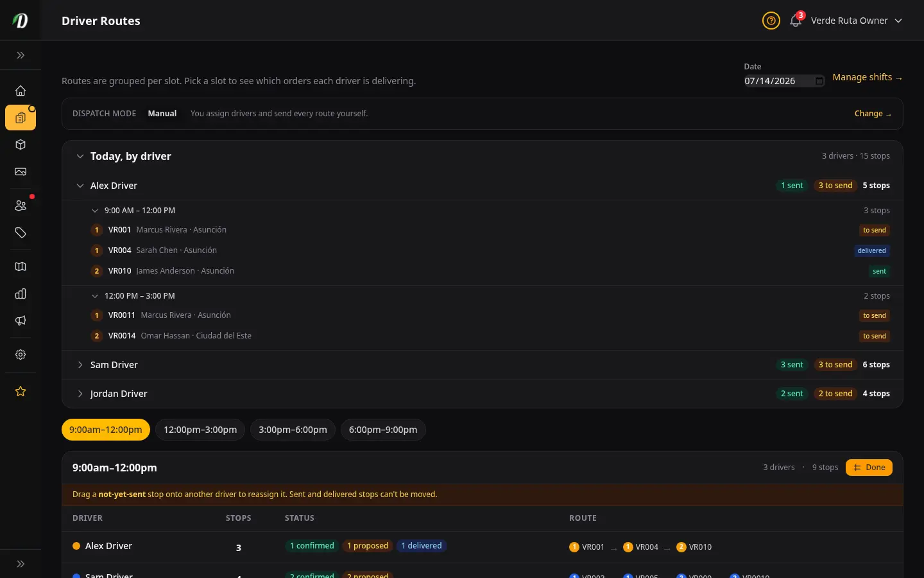Expand the Sam Driver group

click(80, 365)
